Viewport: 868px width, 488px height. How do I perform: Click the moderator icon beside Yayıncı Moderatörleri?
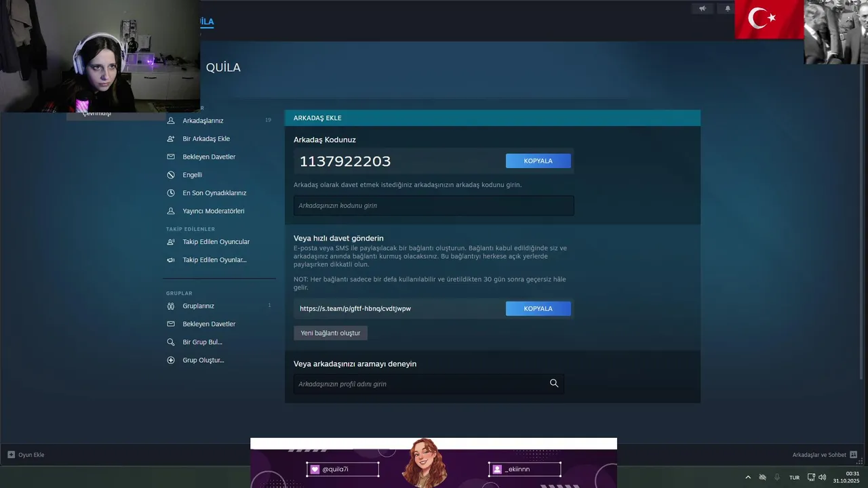tap(171, 211)
